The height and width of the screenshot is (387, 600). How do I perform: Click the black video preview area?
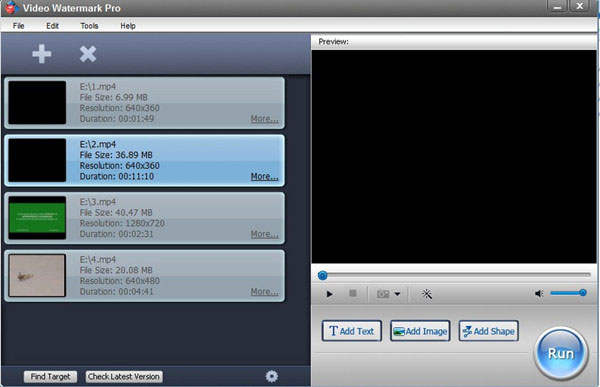click(x=454, y=156)
